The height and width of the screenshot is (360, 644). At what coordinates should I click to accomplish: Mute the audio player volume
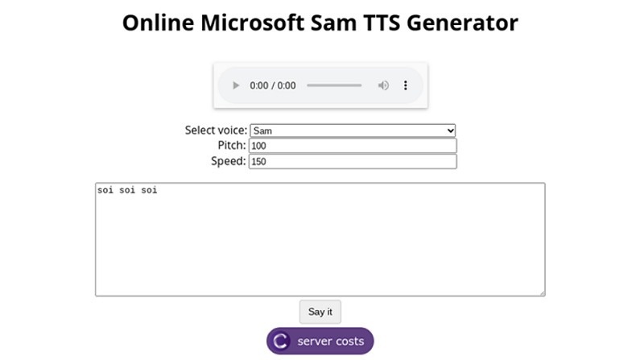click(x=383, y=85)
